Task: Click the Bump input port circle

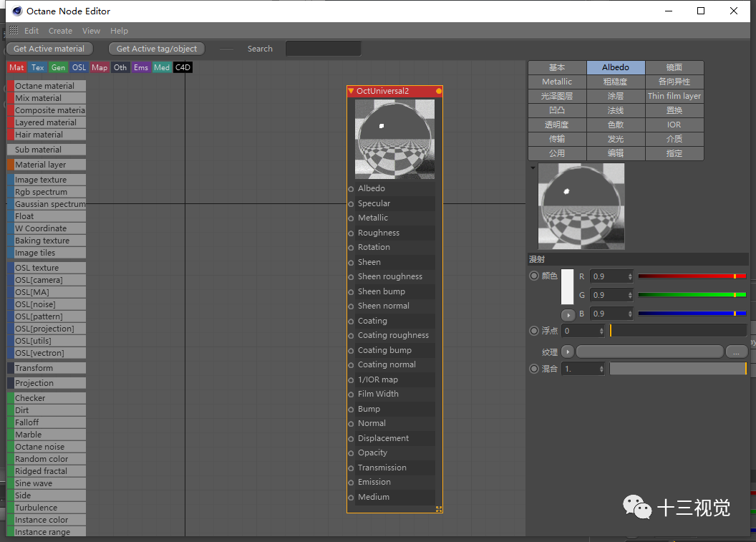Action: coord(351,410)
